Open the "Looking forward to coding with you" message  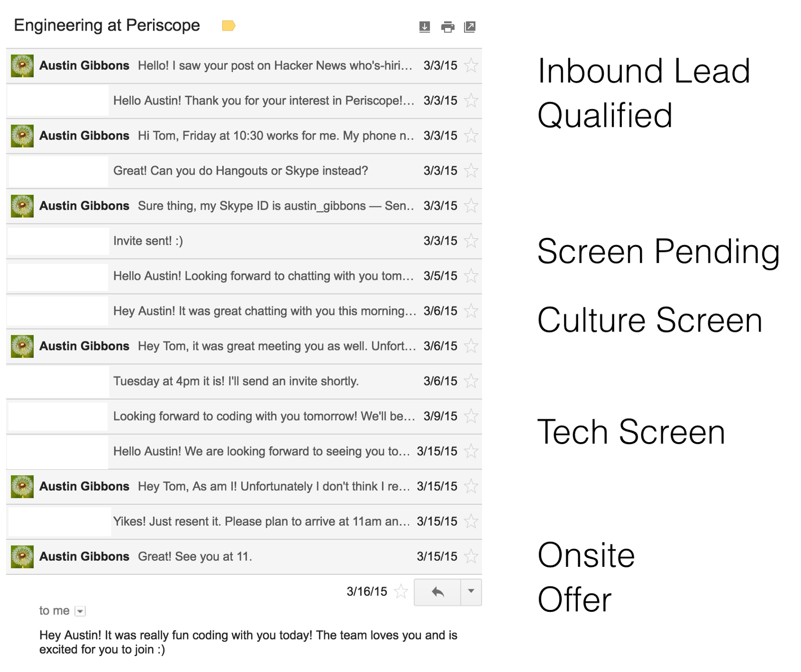[x=264, y=416]
